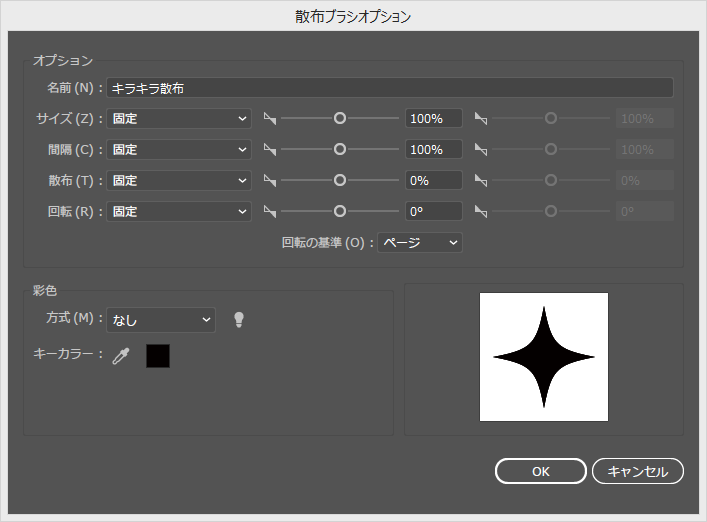Click the second slider icon in サイズ row
This screenshot has height=522, width=707.
pos(481,119)
